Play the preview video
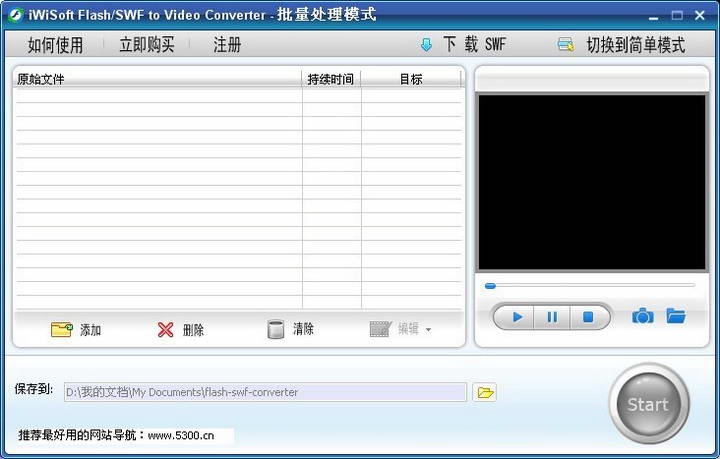The height and width of the screenshot is (459, 720). click(515, 317)
